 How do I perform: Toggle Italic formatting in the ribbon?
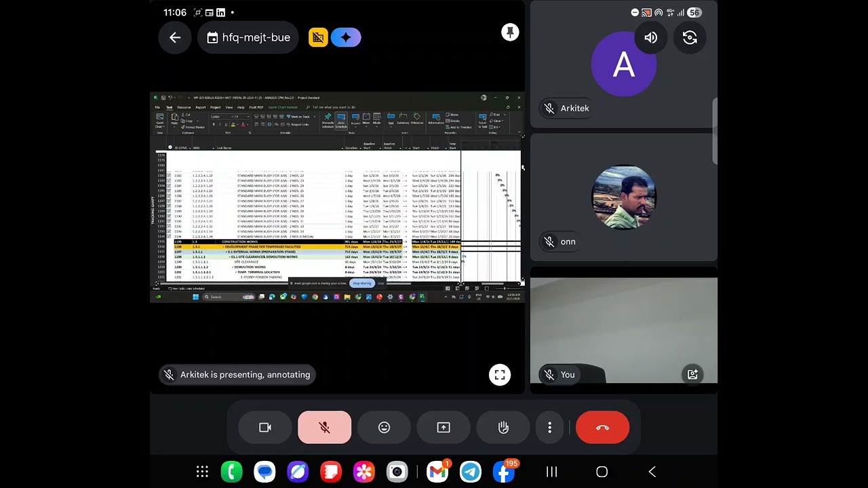(220, 125)
